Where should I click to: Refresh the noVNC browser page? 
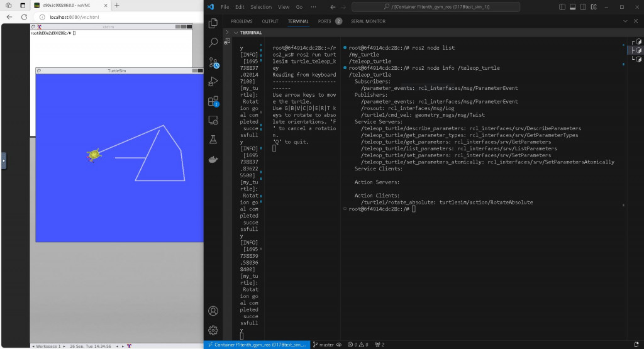point(25,17)
